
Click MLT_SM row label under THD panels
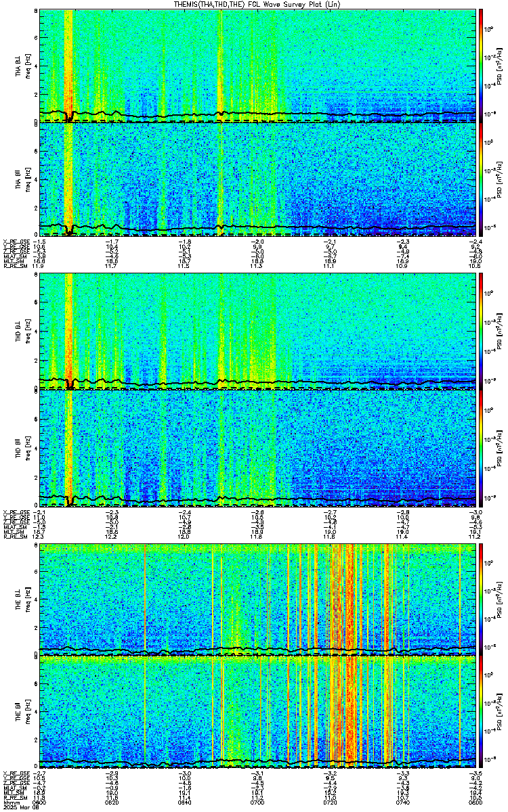pos(15,533)
